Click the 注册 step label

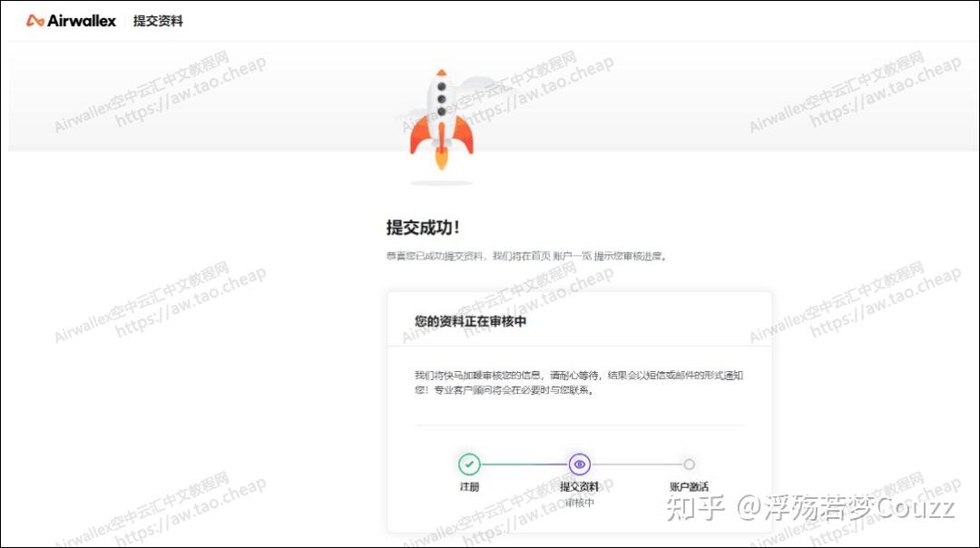[x=469, y=486]
